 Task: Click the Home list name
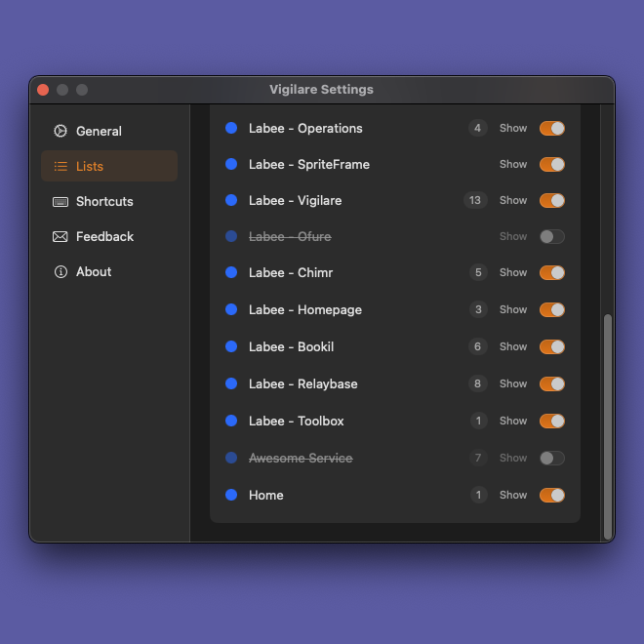point(266,496)
